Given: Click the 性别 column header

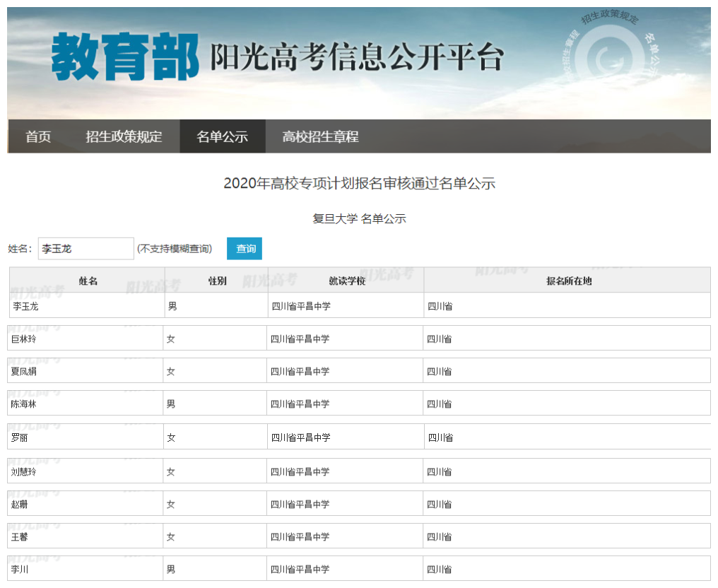Looking at the screenshot, I should (217, 281).
